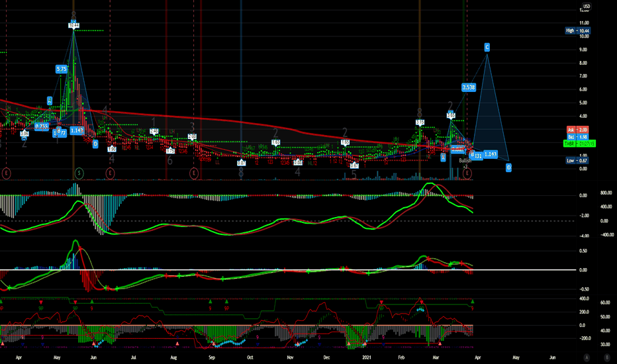Click the 800.00 value on the indicator scale

[606, 193]
